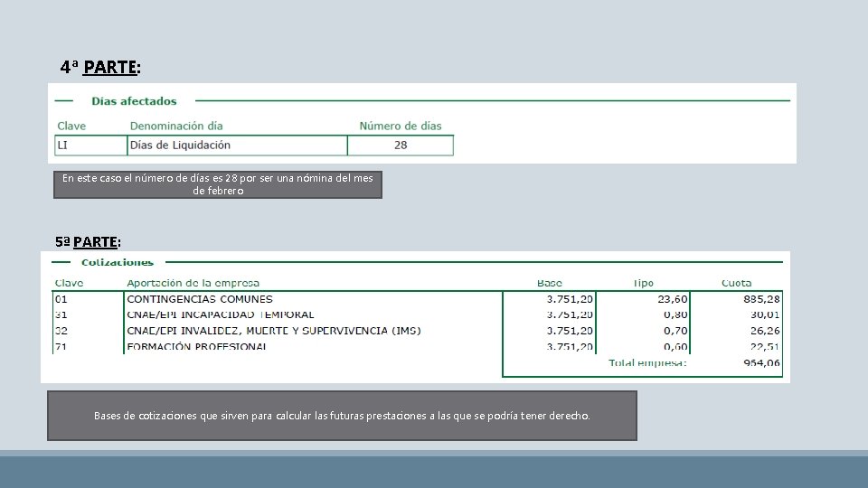The image size is (868, 488).
Task: Click the 26,26 cuota value
Action: click(x=765, y=331)
